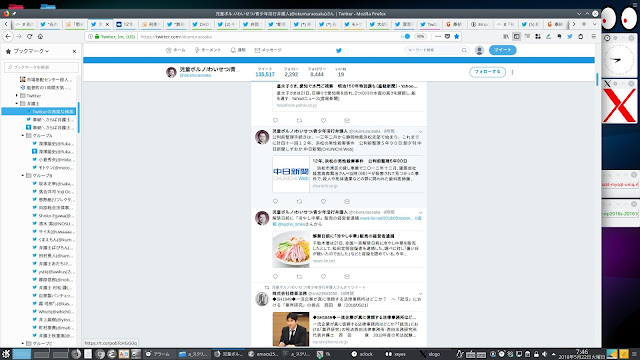The height and width of the screenshot is (360, 640).
Task: Reply to the Chunichi Shimbun tweet
Action: coord(276,201)
